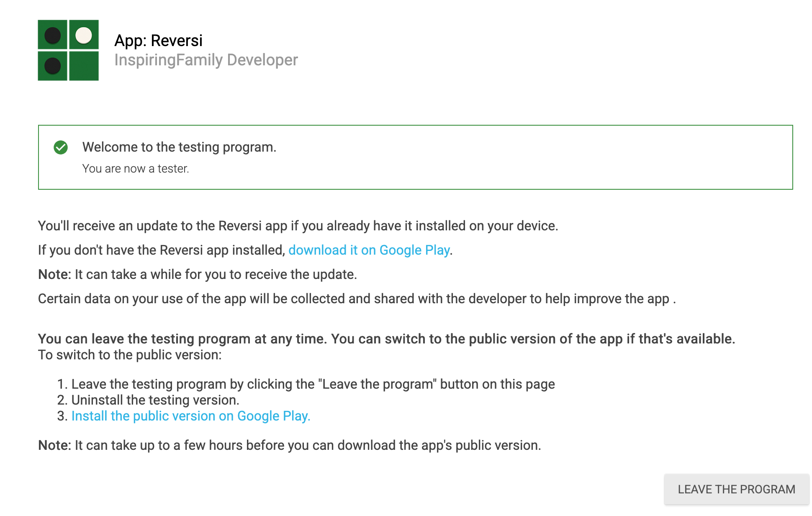Select the "You are now a tester" text
This screenshot has height=516, width=812.
pos(136,168)
